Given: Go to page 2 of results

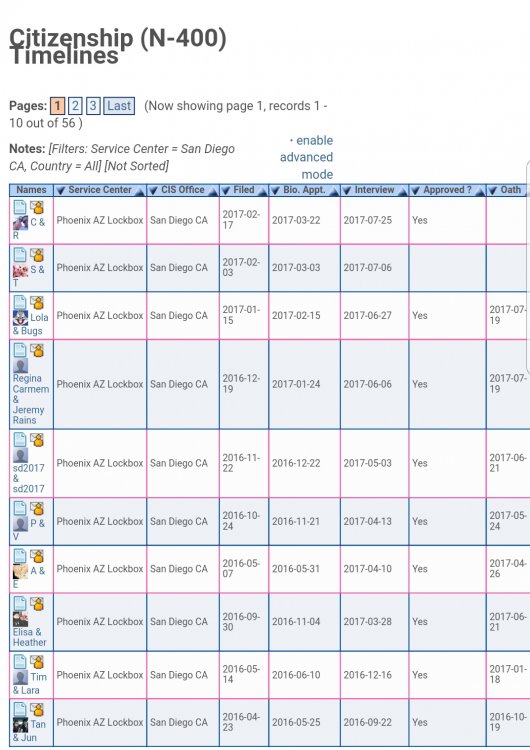Looking at the screenshot, I should point(75,106).
